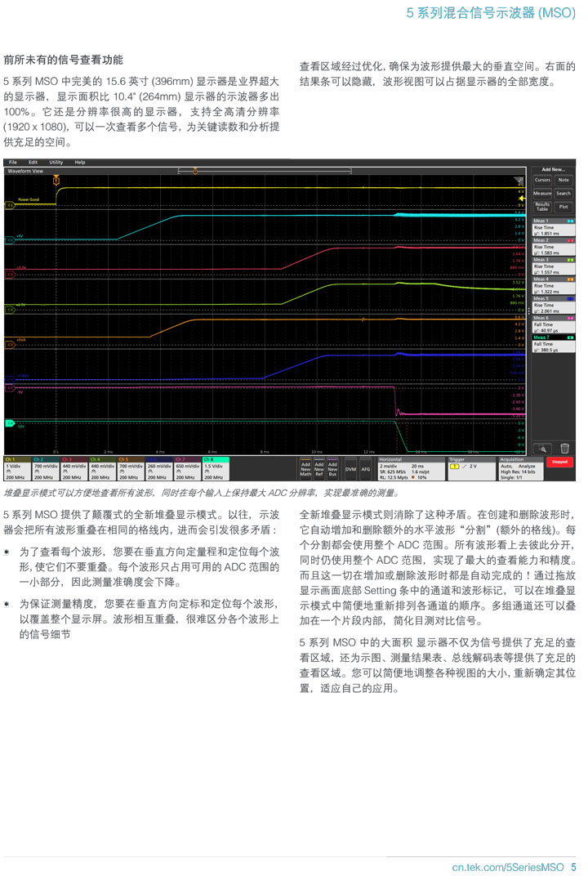Open the Edit menu
Image resolution: width=588 pixels, height=876 pixels.
[x=33, y=162]
